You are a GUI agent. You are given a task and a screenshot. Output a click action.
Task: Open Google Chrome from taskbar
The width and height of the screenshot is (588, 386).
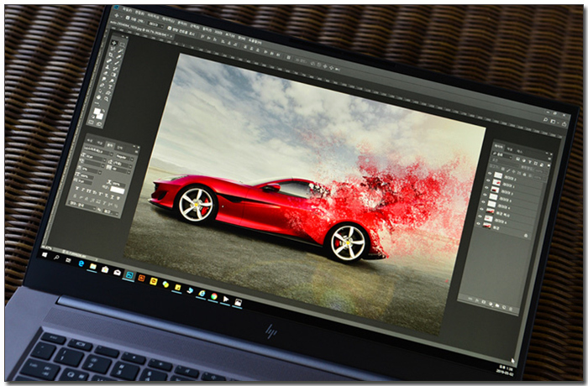click(214, 296)
